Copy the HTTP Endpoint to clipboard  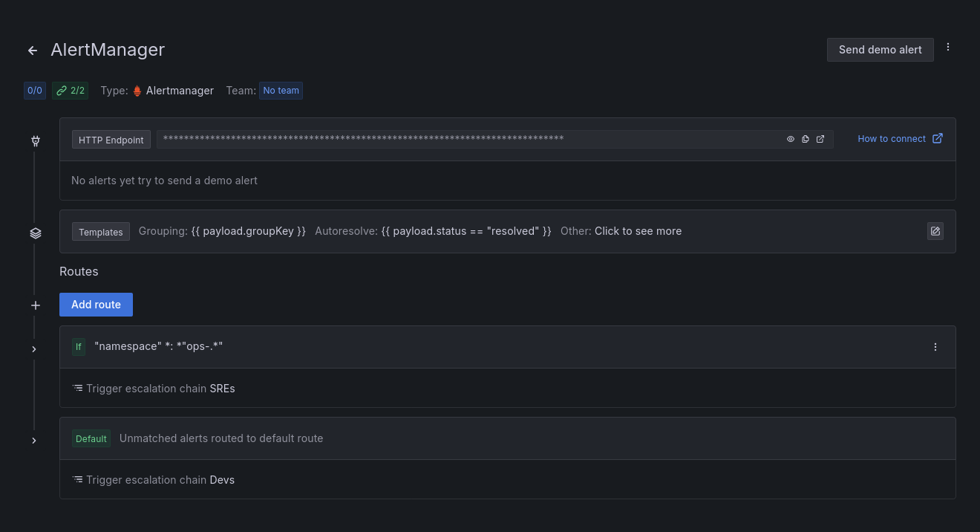tap(806, 139)
